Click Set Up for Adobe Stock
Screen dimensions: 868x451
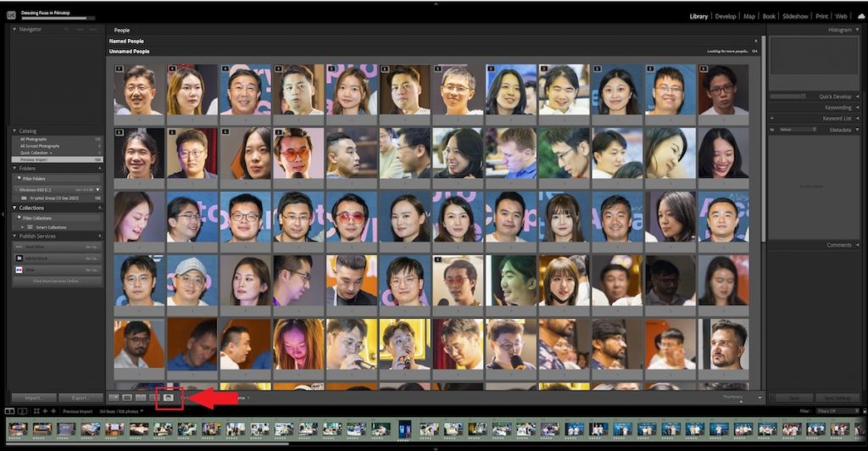[92, 259]
